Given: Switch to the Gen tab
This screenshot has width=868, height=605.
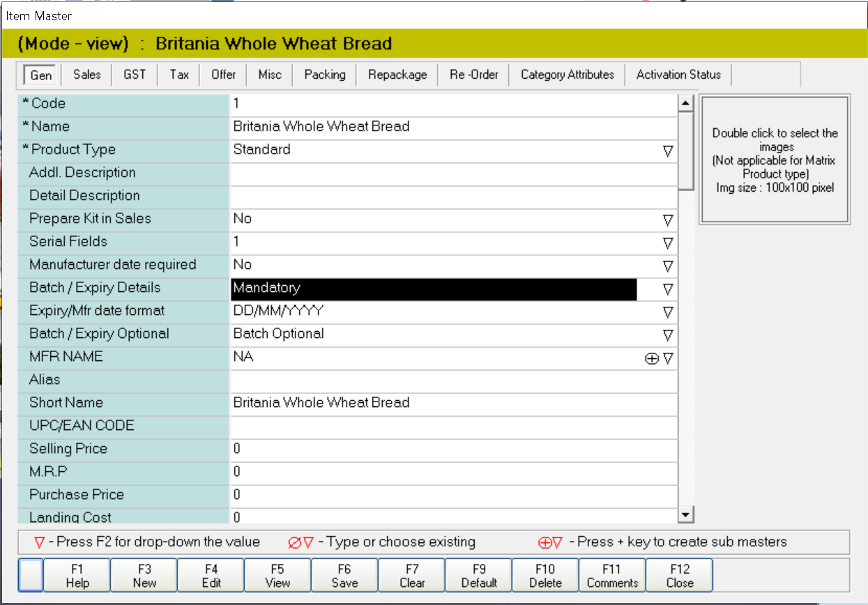Looking at the screenshot, I should (41, 75).
